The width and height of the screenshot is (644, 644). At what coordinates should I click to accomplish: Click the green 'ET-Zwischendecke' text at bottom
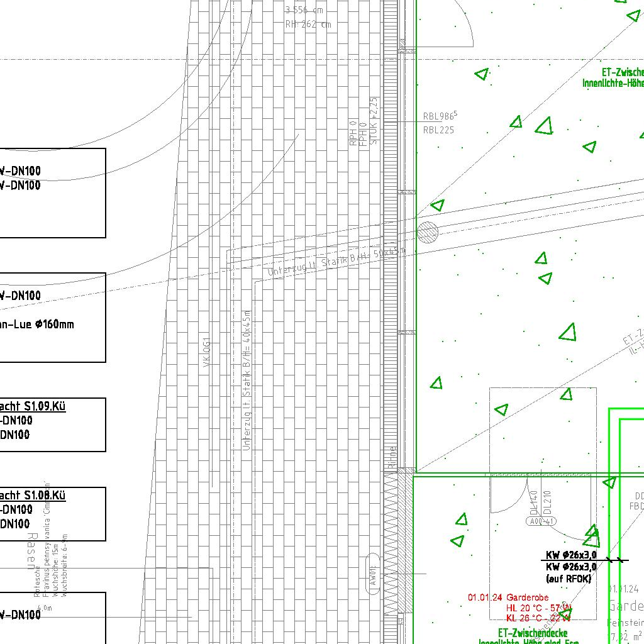(533, 633)
